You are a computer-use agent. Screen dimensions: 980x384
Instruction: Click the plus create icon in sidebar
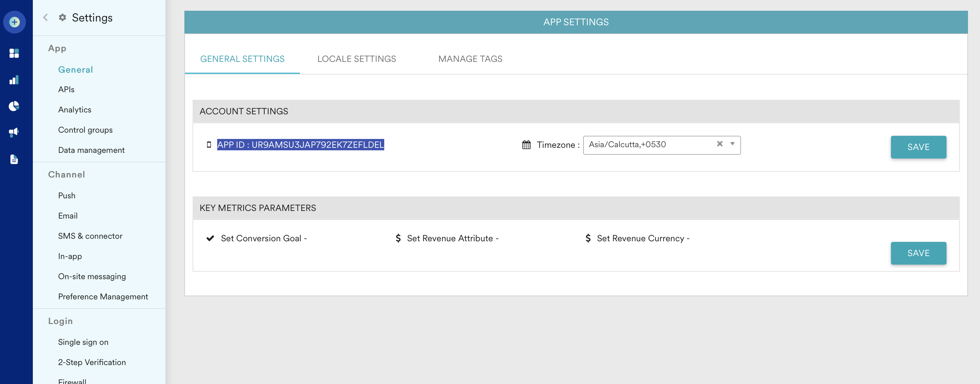click(x=15, y=22)
